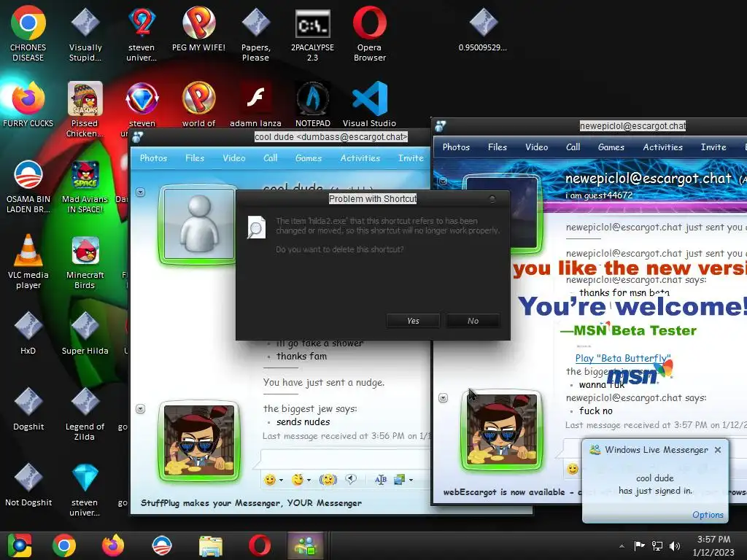
Task: Select the Minecraft Birds desktop icon
Action: [x=85, y=262]
